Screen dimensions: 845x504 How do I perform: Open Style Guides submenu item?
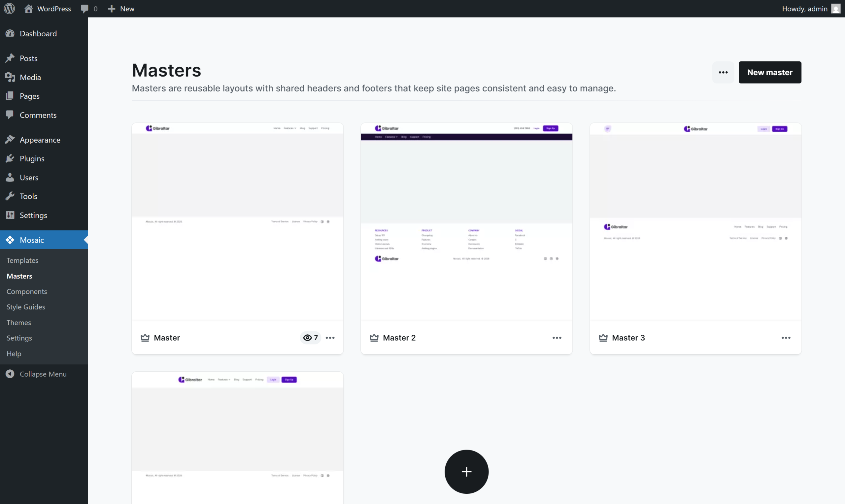coord(26,307)
